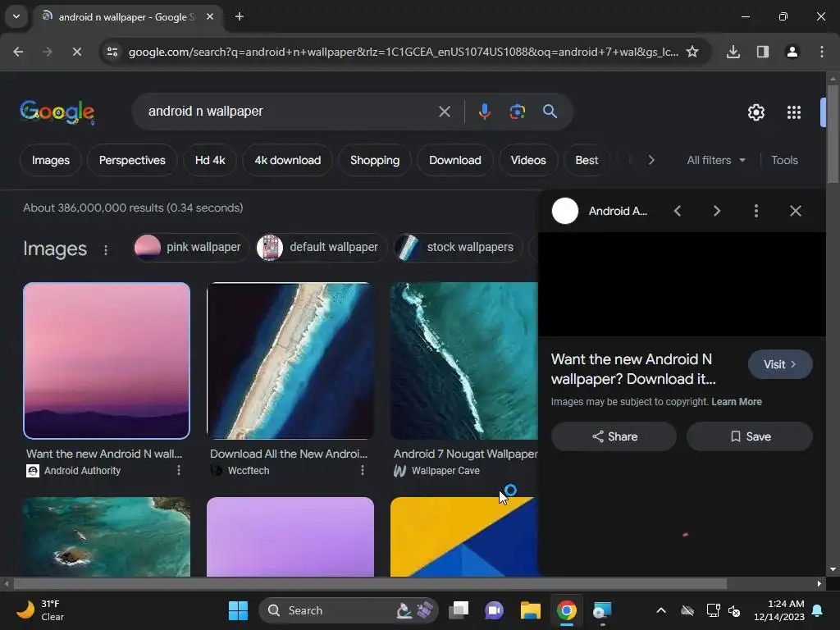
Task: Click the horizontal scrollbar
Action: 370,584
